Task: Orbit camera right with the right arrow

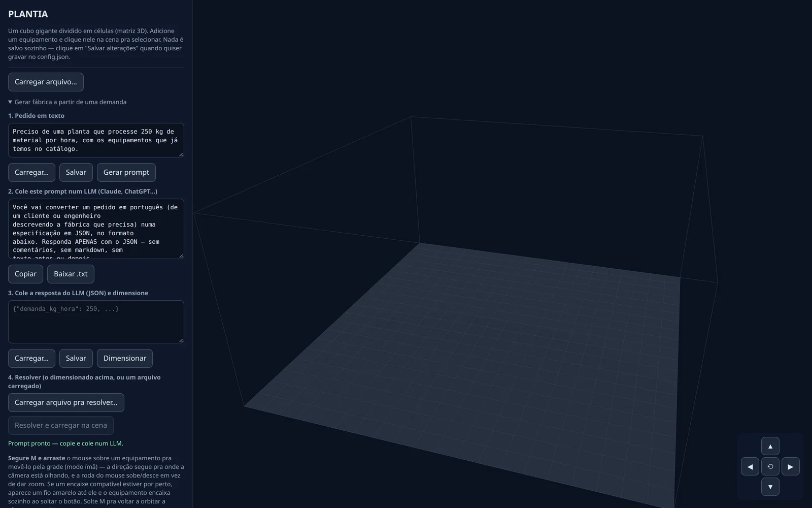Action: point(790,466)
